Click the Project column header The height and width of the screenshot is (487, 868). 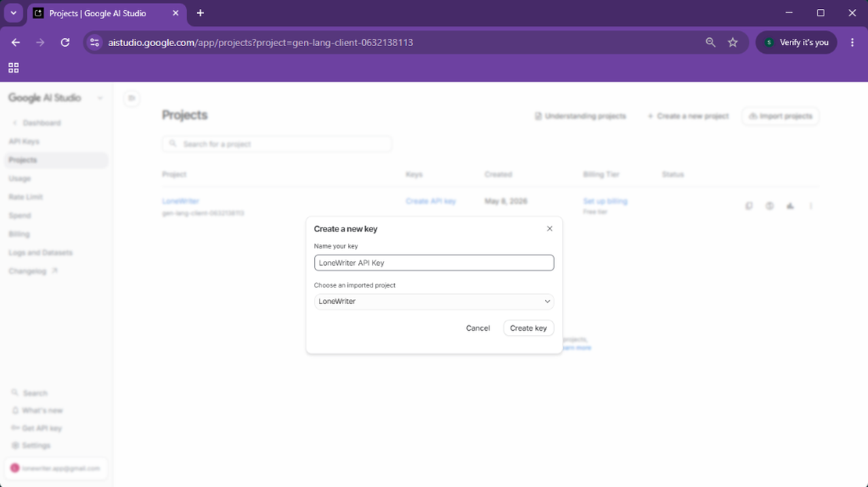coord(174,175)
